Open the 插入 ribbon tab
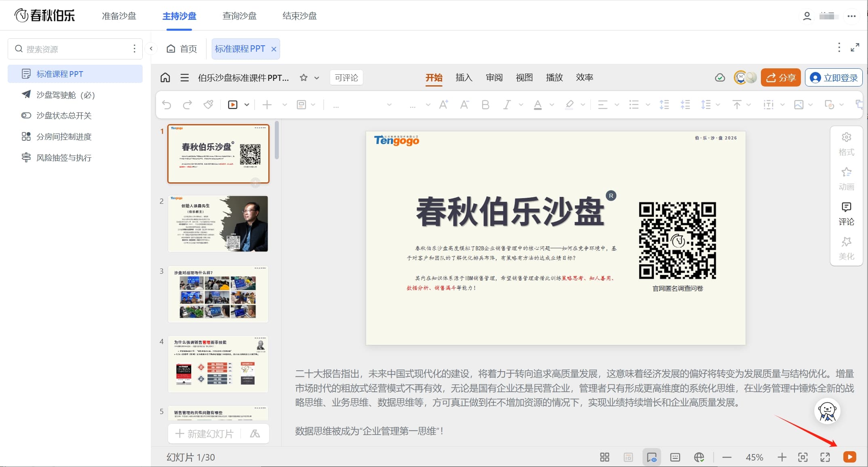This screenshot has width=868, height=467. (x=464, y=78)
